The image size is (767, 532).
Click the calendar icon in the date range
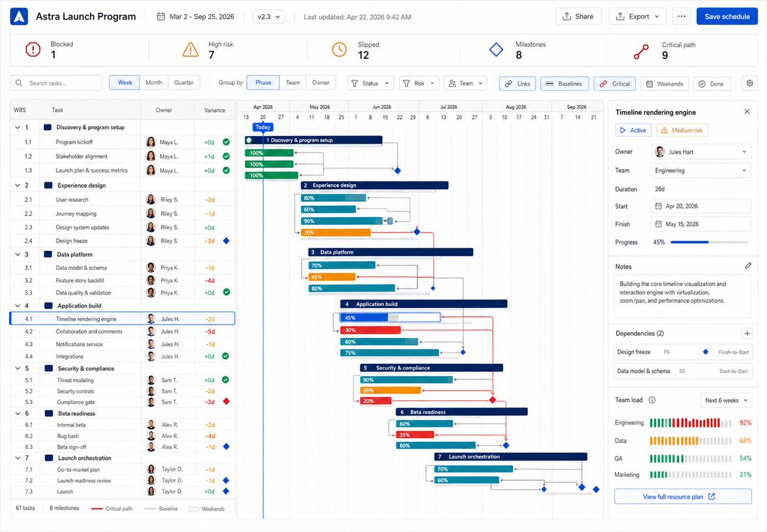160,17
